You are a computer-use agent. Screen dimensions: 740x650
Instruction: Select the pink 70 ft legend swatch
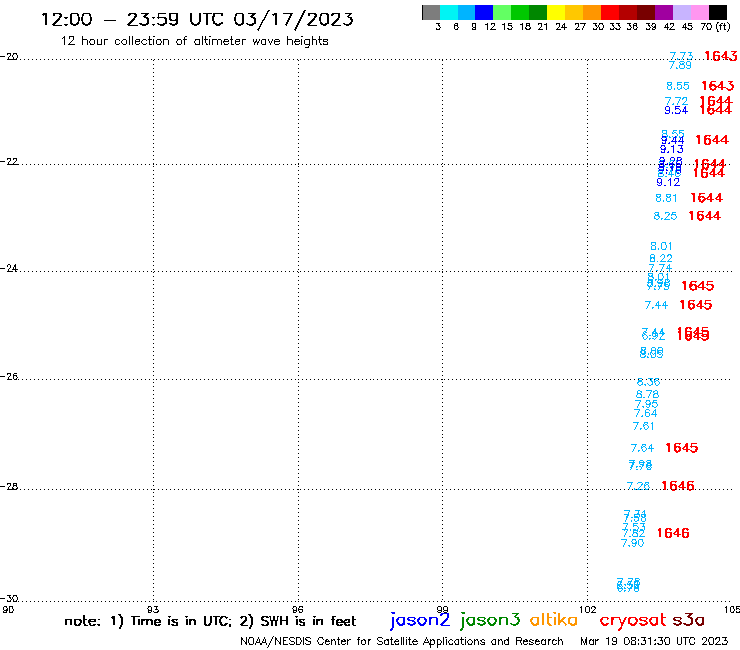(700, 12)
